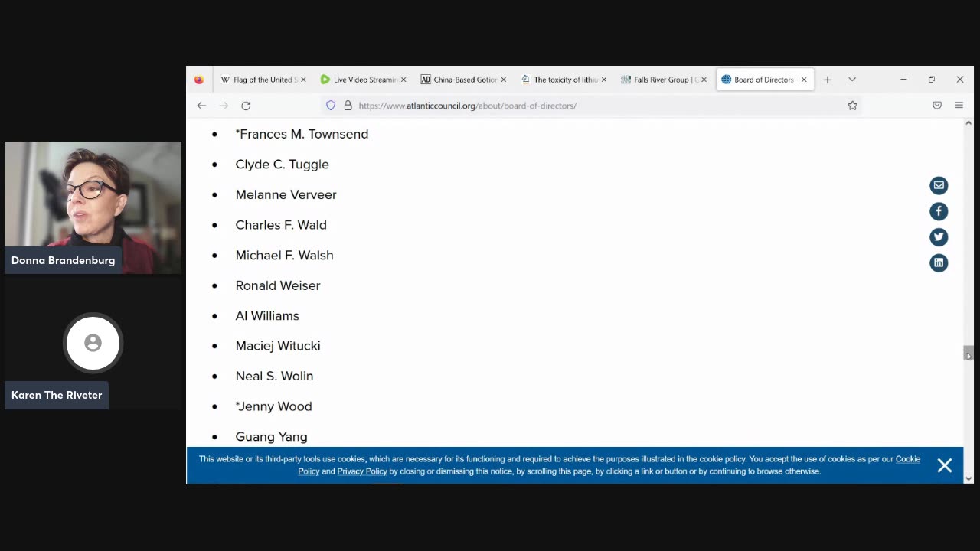
Task: Click the forward navigation arrow
Action: (224, 106)
